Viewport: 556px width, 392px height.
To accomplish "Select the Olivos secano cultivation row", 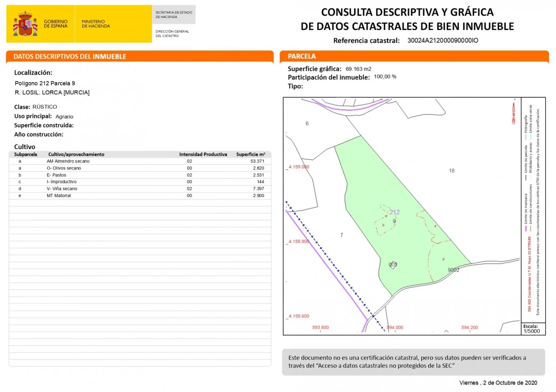I will pos(140,168).
